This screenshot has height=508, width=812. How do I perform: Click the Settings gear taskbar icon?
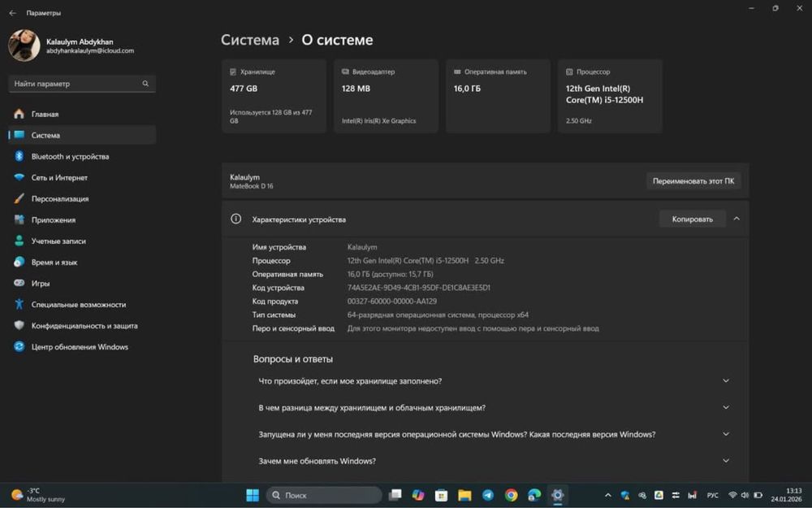coord(558,496)
